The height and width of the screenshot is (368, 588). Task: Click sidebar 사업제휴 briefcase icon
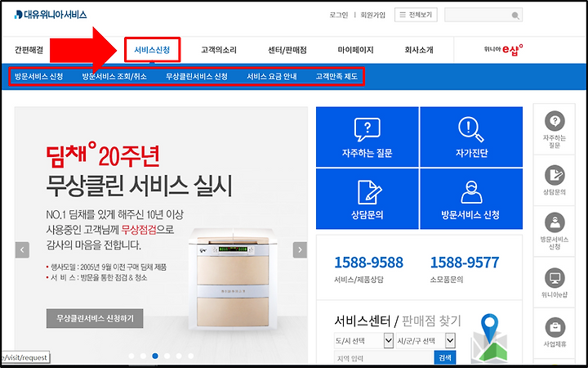555,327
